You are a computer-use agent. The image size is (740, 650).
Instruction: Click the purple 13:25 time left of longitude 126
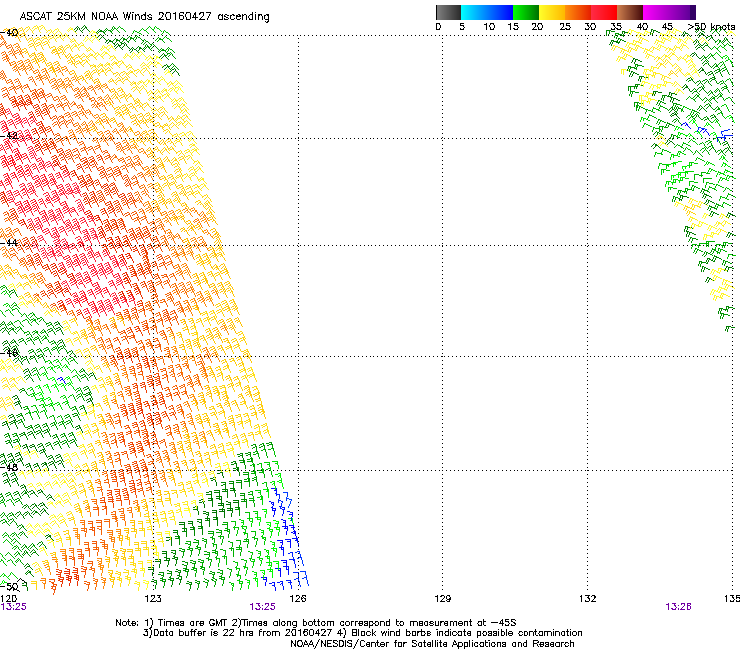click(262, 607)
